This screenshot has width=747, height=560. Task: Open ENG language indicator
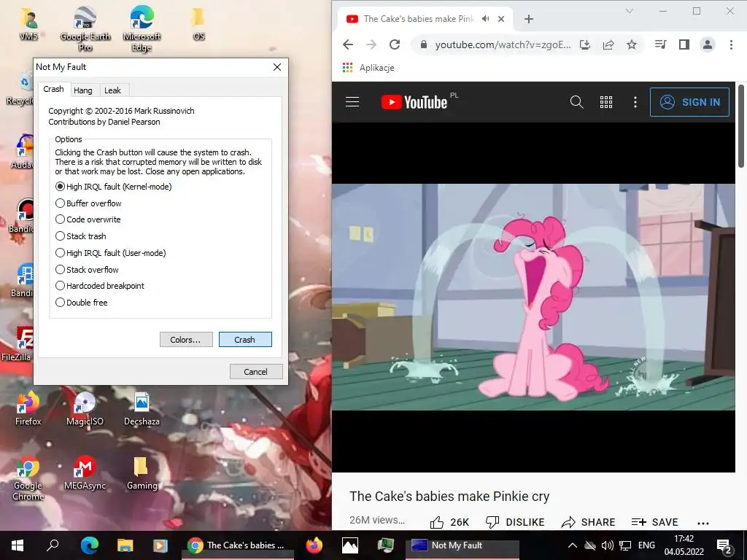pos(646,545)
